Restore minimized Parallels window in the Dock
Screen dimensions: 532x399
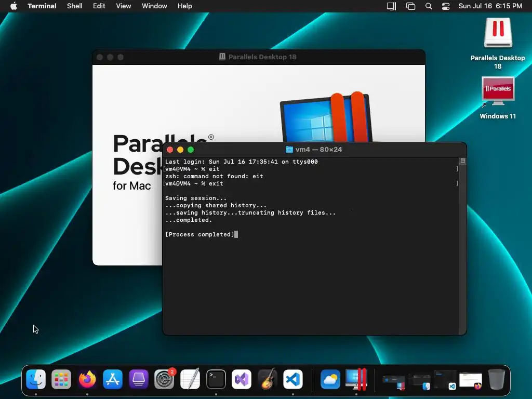394,381
